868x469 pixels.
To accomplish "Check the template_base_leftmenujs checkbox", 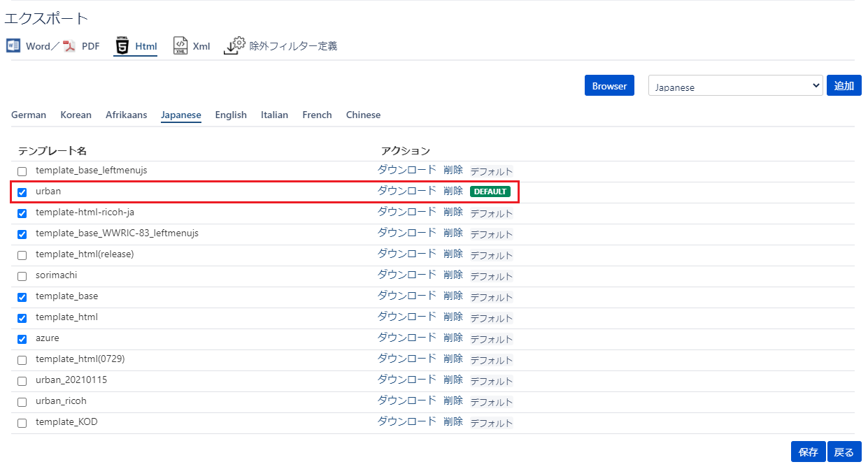I will coord(22,171).
